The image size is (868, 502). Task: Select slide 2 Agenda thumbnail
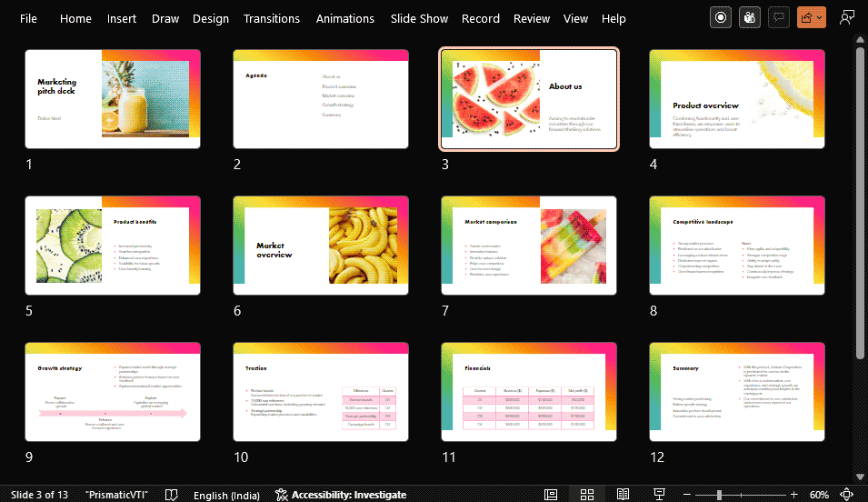click(321, 99)
